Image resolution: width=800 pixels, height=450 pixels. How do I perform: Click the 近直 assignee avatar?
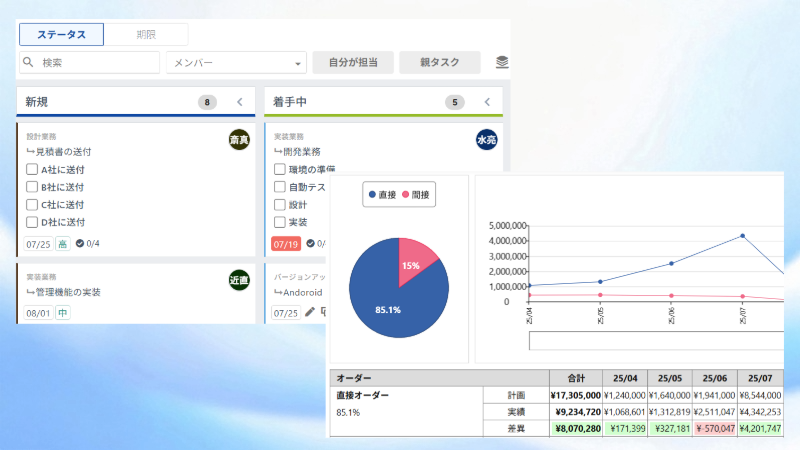pos(239,280)
